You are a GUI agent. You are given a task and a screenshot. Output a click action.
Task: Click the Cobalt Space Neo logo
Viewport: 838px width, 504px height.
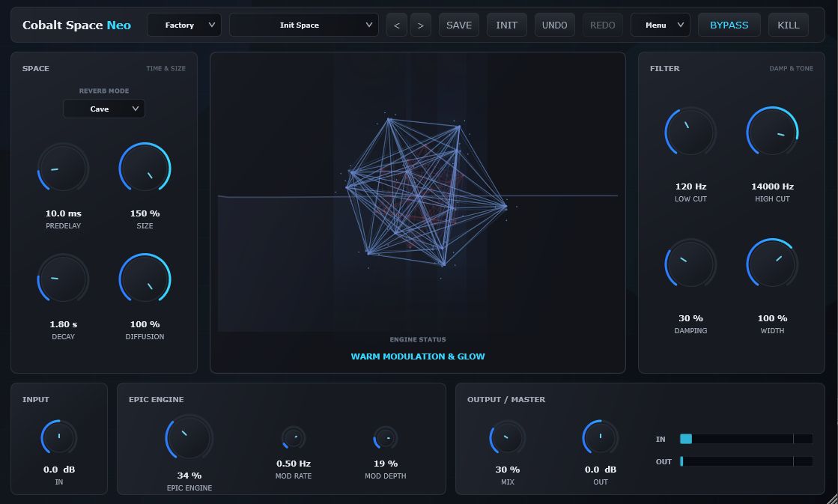tap(76, 25)
